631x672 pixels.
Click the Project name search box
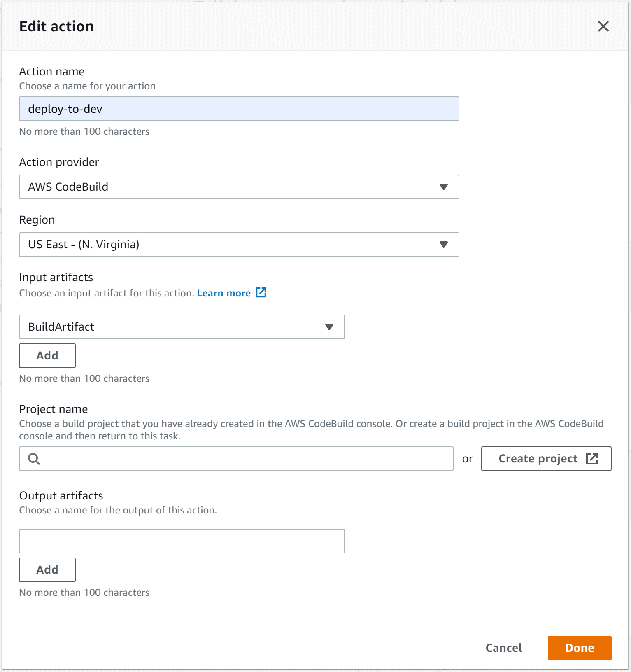click(235, 458)
